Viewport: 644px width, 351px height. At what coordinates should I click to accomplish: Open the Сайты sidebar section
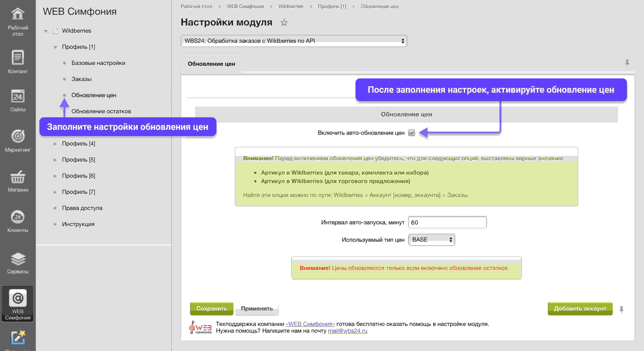[x=18, y=101]
